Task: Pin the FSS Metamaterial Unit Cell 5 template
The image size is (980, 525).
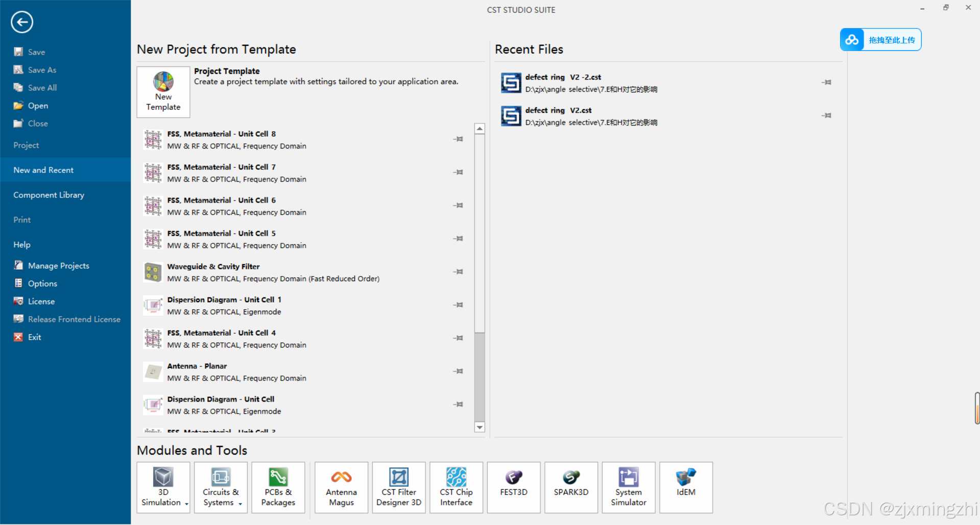Action: tap(458, 238)
